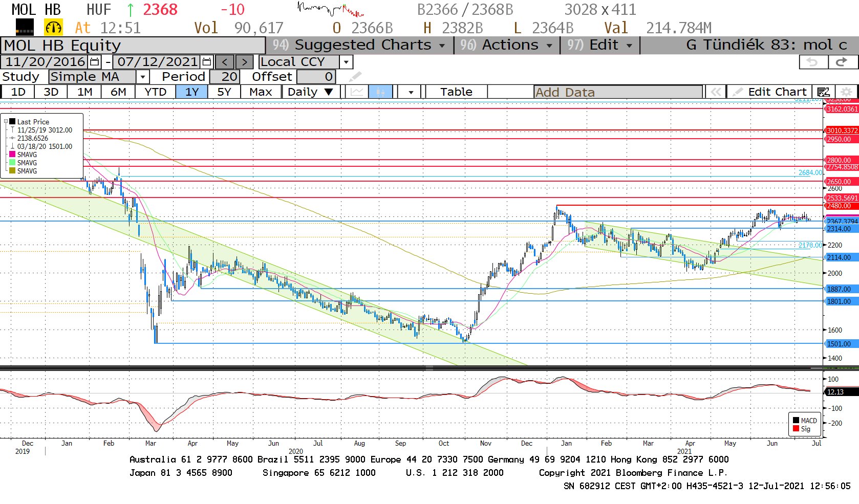Click the Period value field 20
859x504 pixels.
[224, 77]
